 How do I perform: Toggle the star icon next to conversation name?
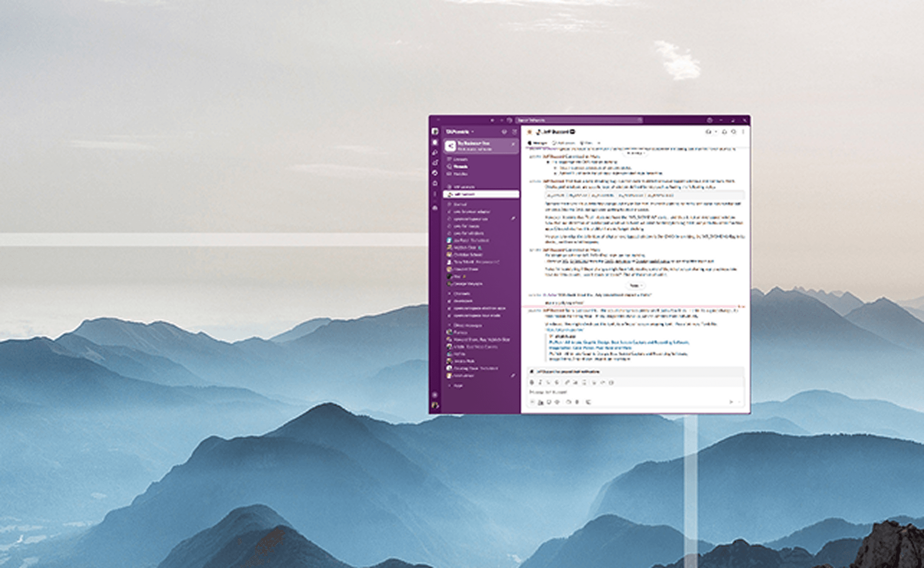pos(529,132)
